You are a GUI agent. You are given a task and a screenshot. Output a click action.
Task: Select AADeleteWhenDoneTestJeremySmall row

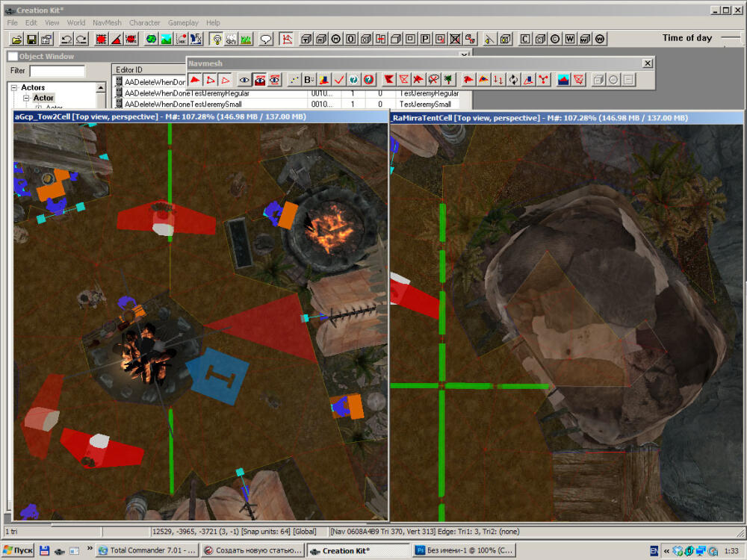point(286,104)
